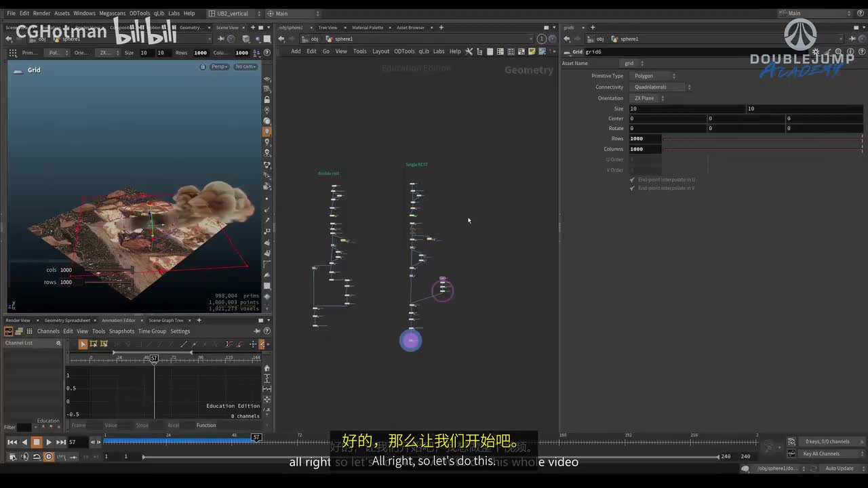Click help question icon in Animation Editor

267,331
